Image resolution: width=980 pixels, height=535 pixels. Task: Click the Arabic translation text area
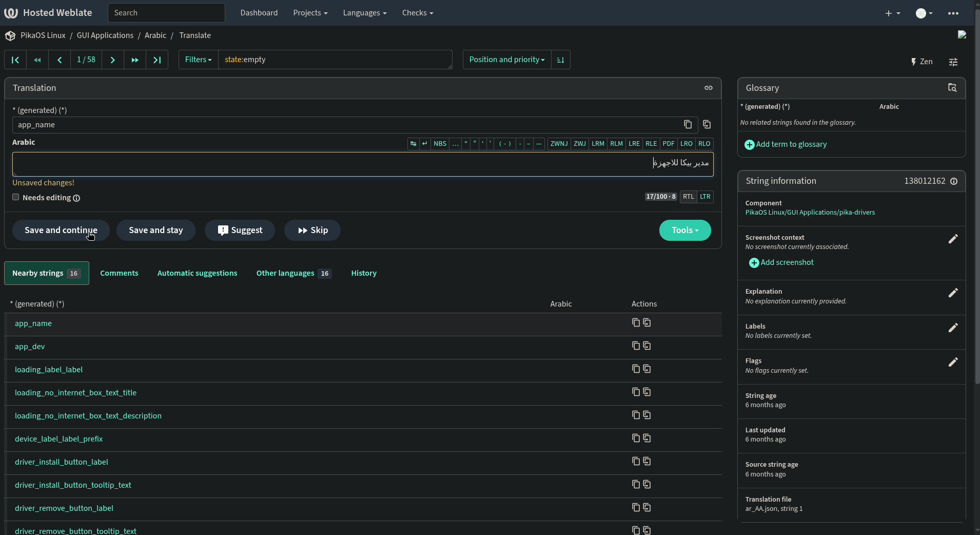(363, 164)
